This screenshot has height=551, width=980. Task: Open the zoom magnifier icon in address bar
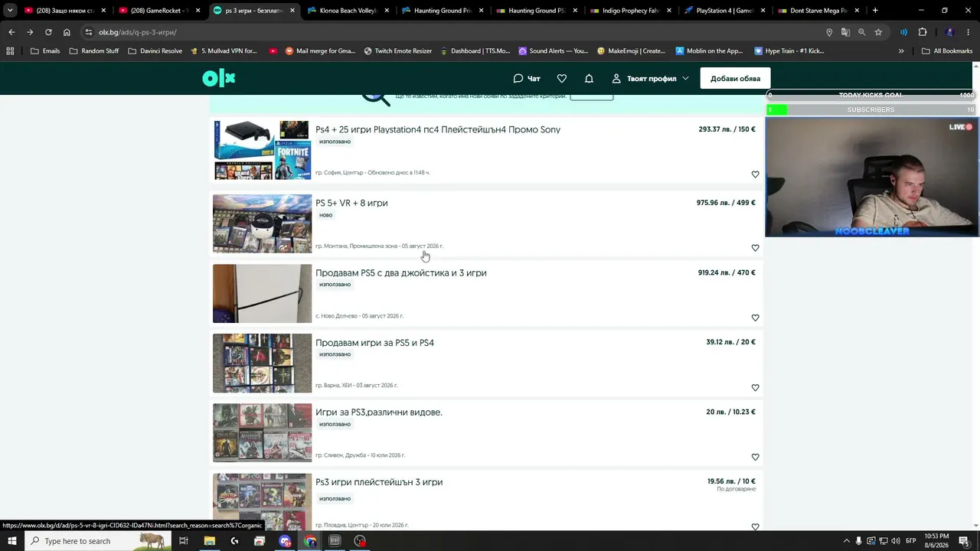[862, 32]
